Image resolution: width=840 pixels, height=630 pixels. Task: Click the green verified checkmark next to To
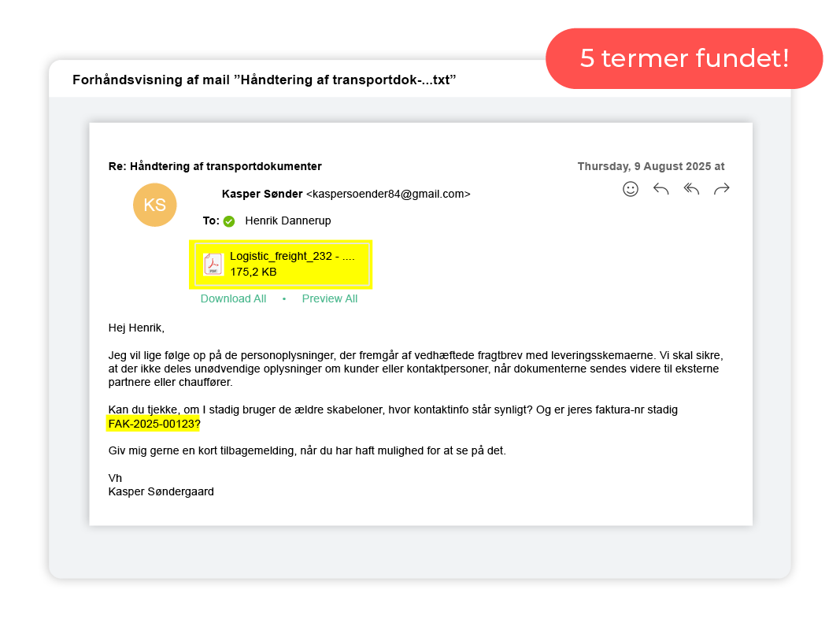pos(229,221)
